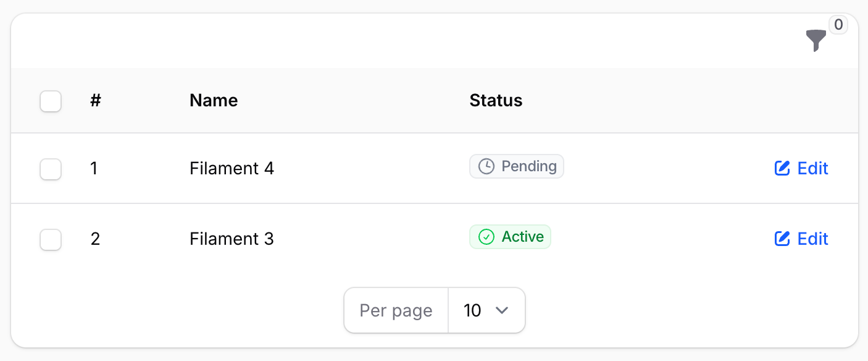Edit the Filament 4 record
The image size is (868, 361).
click(x=801, y=168)
